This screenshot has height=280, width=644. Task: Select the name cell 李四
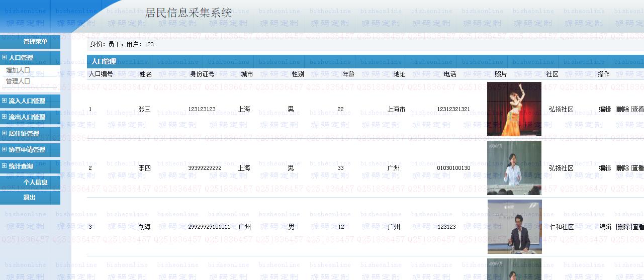pyautogui.click(x=144, y=168)
